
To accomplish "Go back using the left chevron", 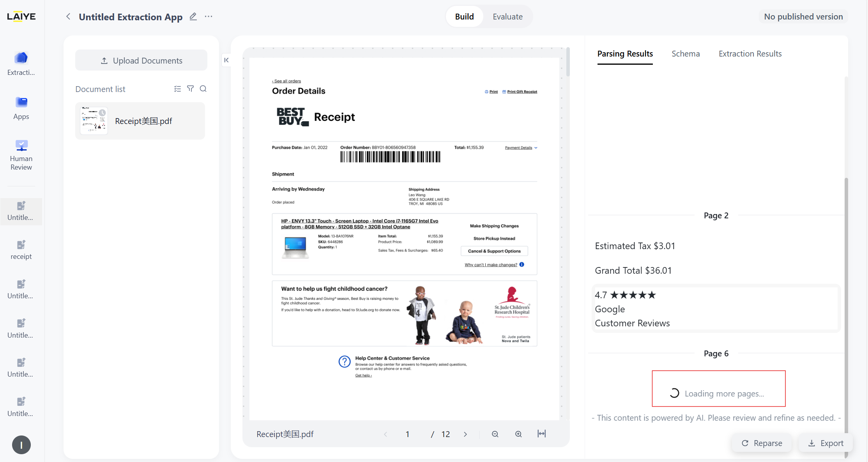I will [x=68, y=16].
